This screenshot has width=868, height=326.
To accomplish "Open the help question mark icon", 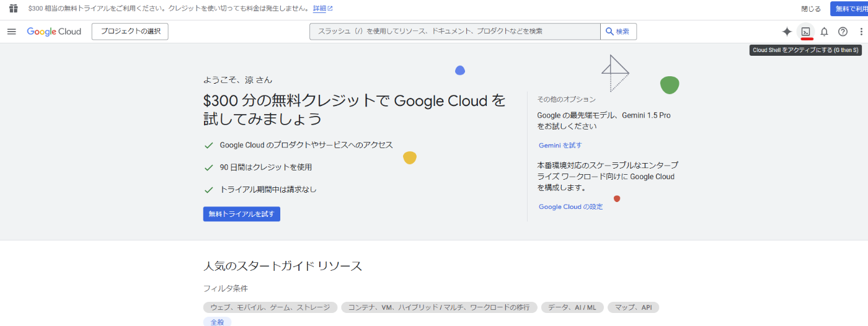I will [x=843, y=32].
